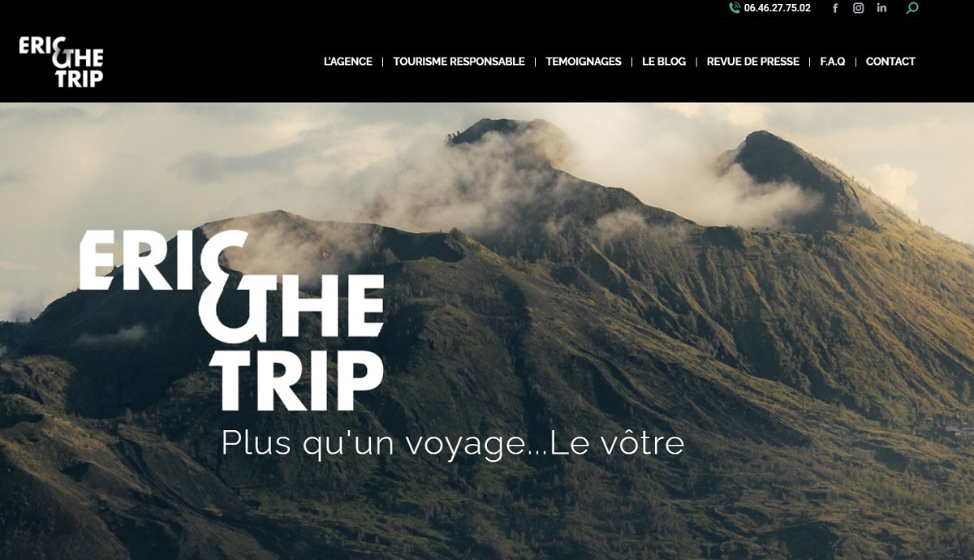Click the "TRIP" word in hero logo
Screen dimensions: 974x560
pyautogui.click(x=297, y=381)
